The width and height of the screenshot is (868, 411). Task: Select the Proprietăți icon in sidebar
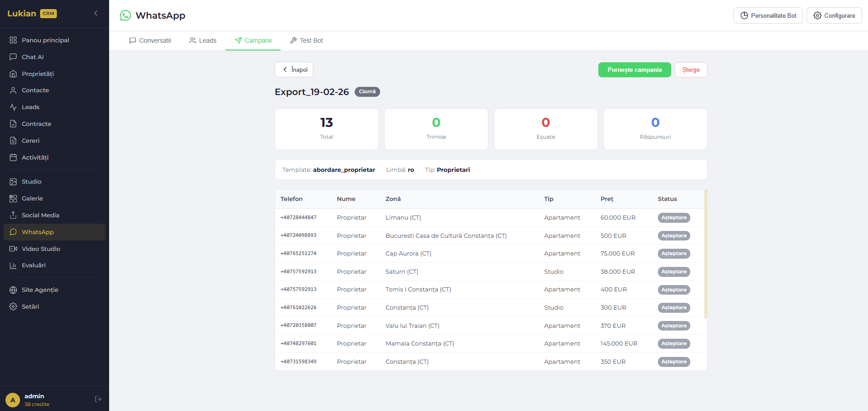point(14,73)
